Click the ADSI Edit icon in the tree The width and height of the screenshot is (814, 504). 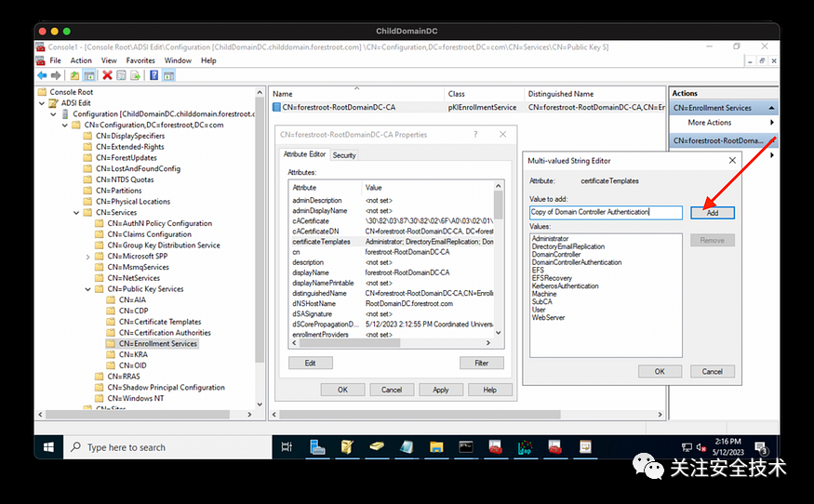pyautogui.click(x=53, y=103)
